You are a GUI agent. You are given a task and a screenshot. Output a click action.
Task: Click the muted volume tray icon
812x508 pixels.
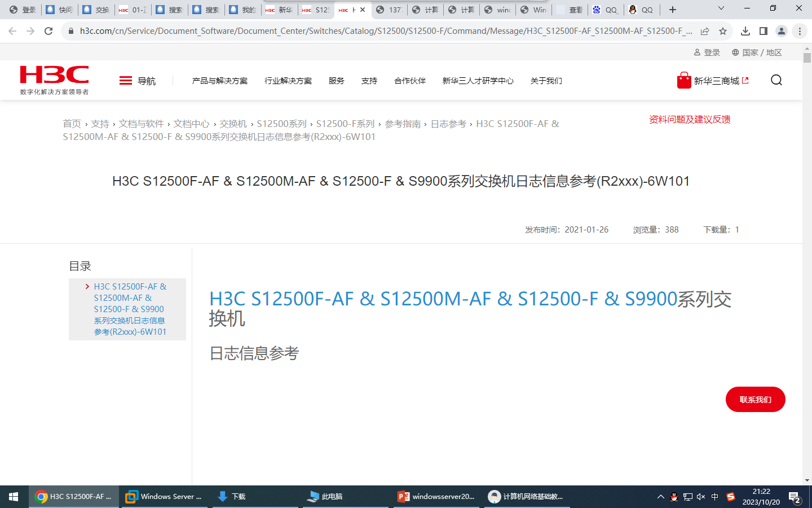point(701,497)
